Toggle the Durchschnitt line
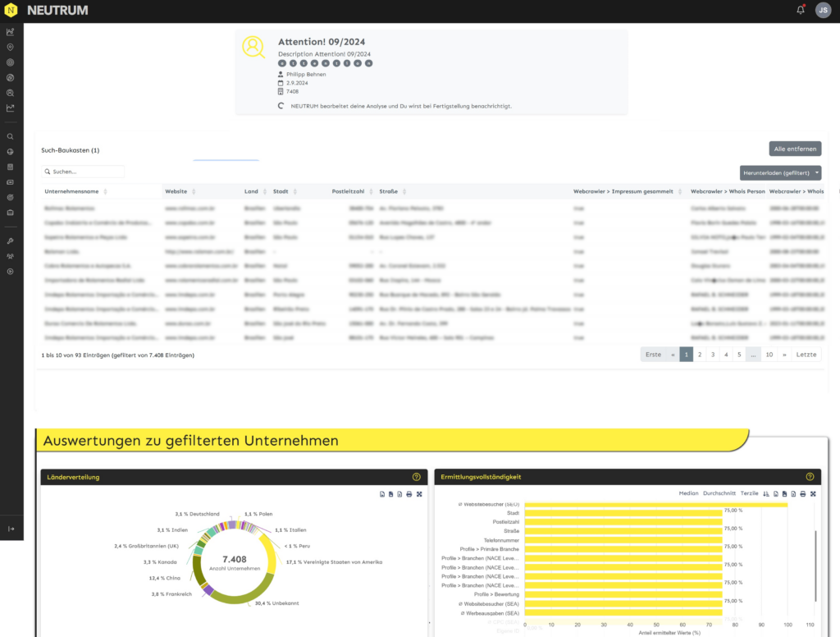 click(719, 493)
